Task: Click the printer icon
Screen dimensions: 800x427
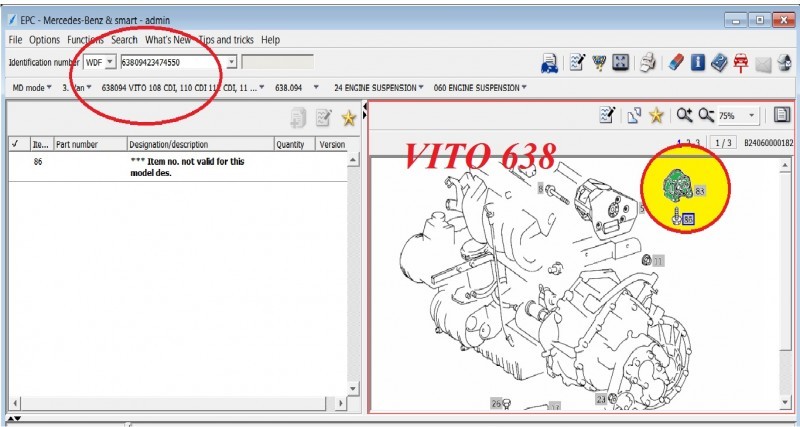Action: [x=647, y=63]
